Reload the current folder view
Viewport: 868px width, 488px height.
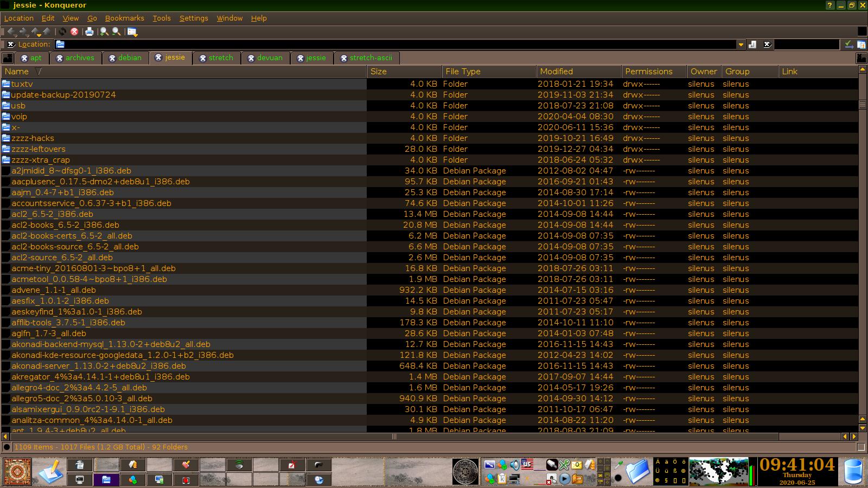click(62, 32)
